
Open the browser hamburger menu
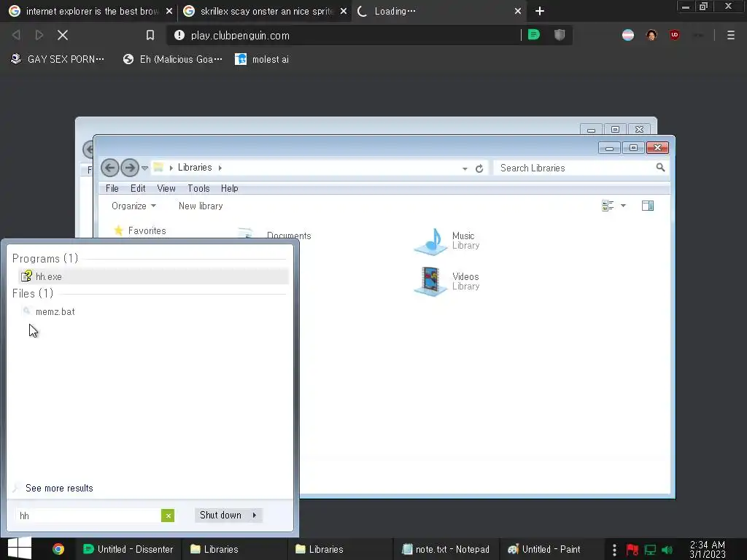point(731,35)
